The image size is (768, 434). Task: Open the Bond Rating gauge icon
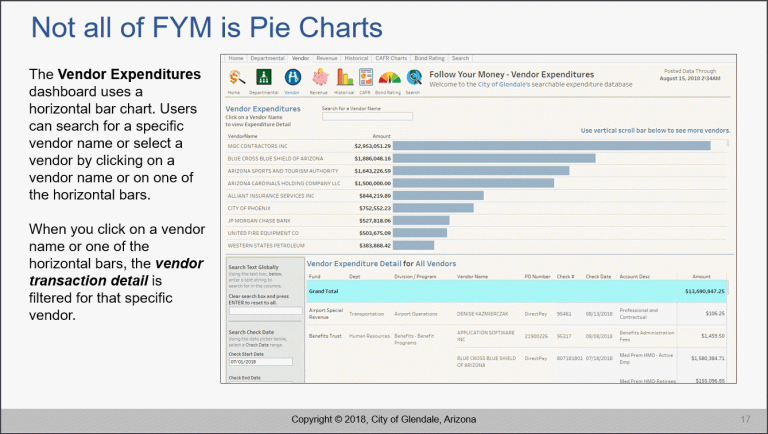388,78
